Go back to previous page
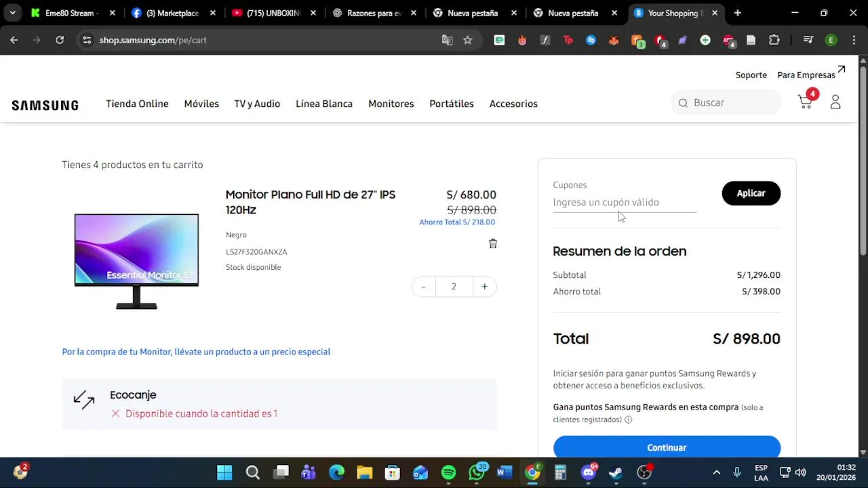Viewport: 868px width, 488px height. tap(14, 40)
